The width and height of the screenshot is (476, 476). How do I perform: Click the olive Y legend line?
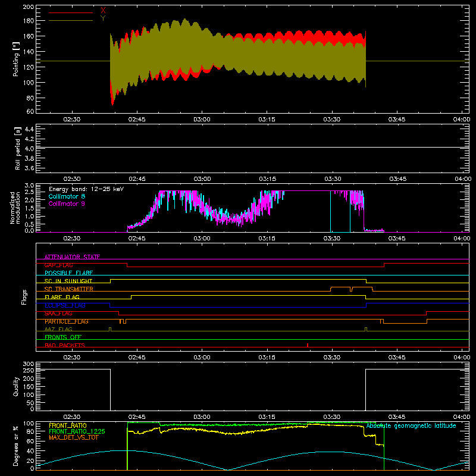coord(71,21)
